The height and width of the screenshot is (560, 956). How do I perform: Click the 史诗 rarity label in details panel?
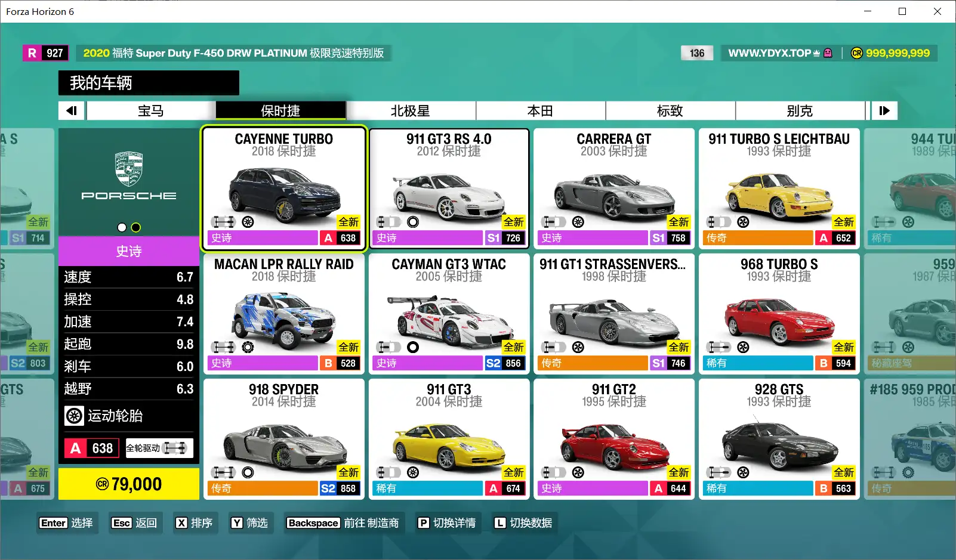coord(129,251)
